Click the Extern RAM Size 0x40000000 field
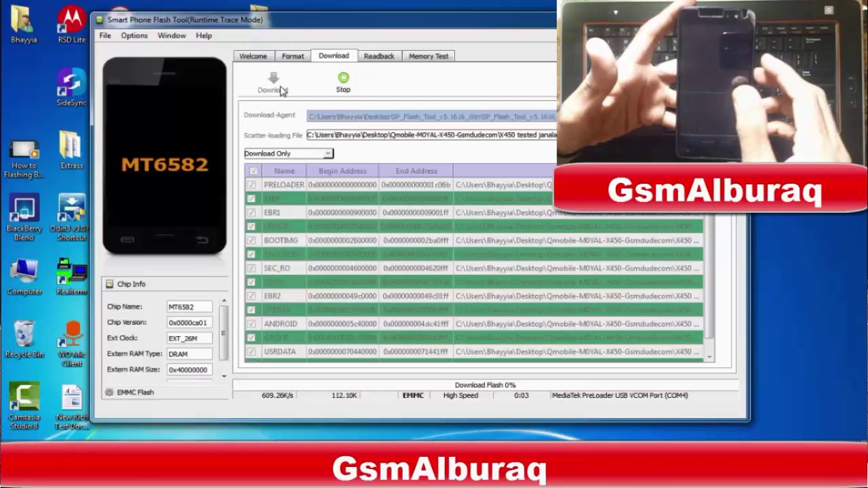The height and width of the screenshot is (488, 868). click(190, 369)
